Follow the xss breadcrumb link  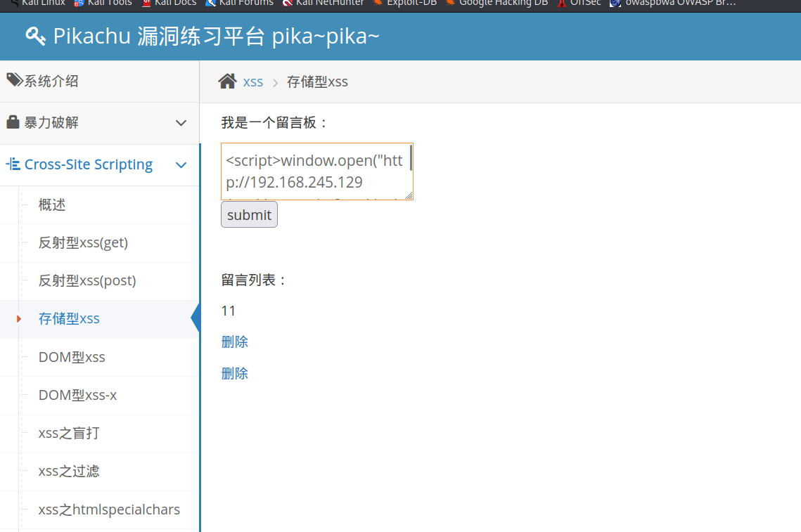click(253, 82)
